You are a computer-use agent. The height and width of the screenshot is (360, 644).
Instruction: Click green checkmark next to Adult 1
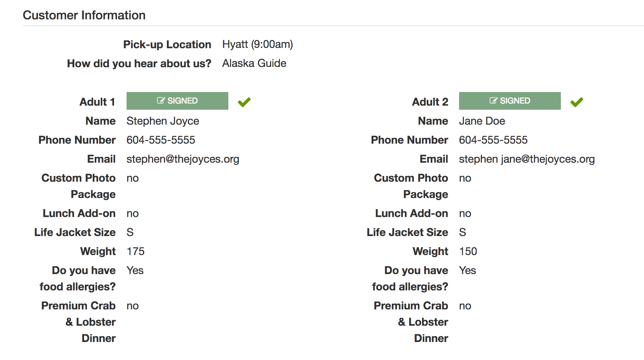pos(244,102)
